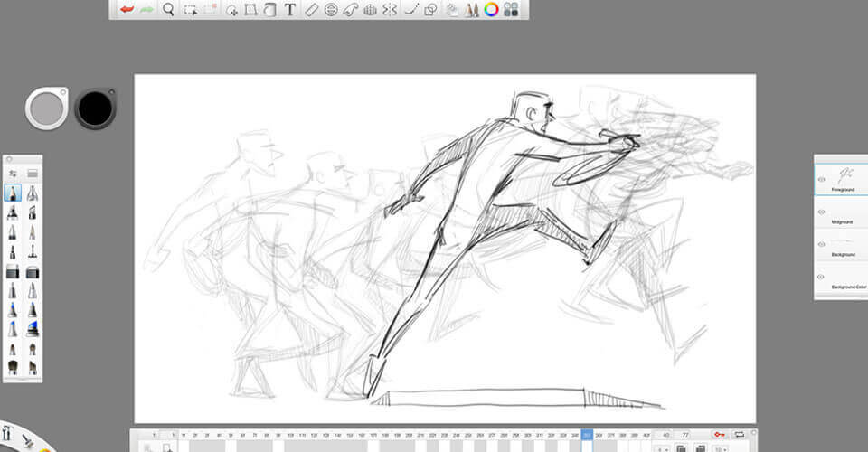Viewport: 868px width, 452px height.
Task: Hide the Foreground layer
Action: tap(822, 179)
